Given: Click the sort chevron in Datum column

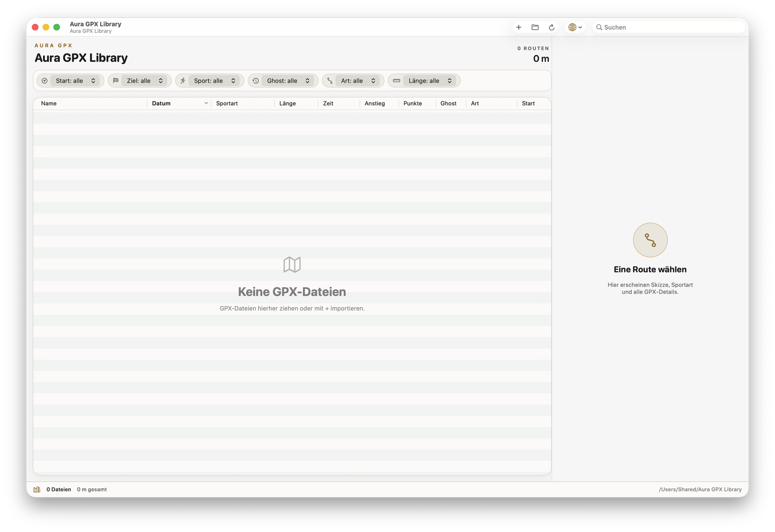Looking at the screenshot, I should pos(206,104).
